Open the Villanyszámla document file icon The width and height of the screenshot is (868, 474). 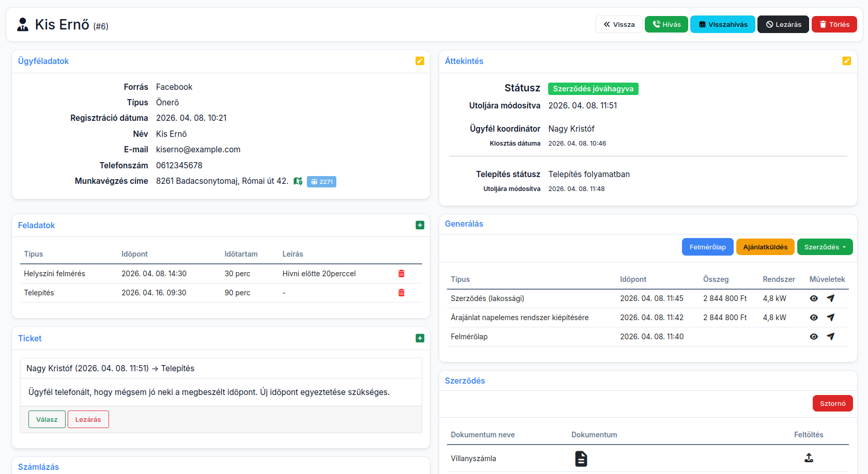581,459
